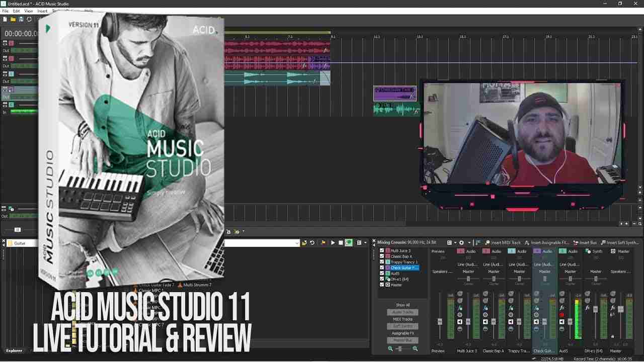Click the Save project icon

coord(21,19)
